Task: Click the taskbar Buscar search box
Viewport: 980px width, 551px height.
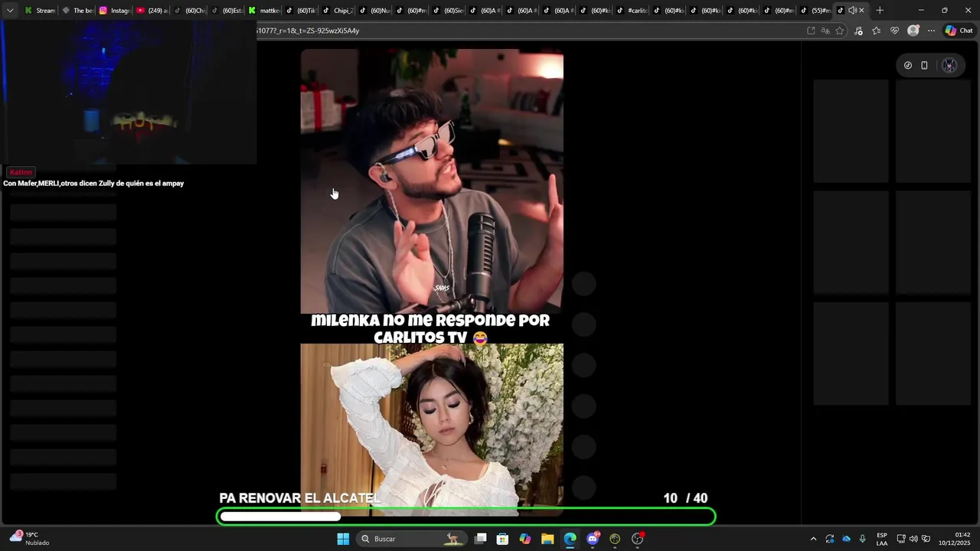Action: coord(412,539)
